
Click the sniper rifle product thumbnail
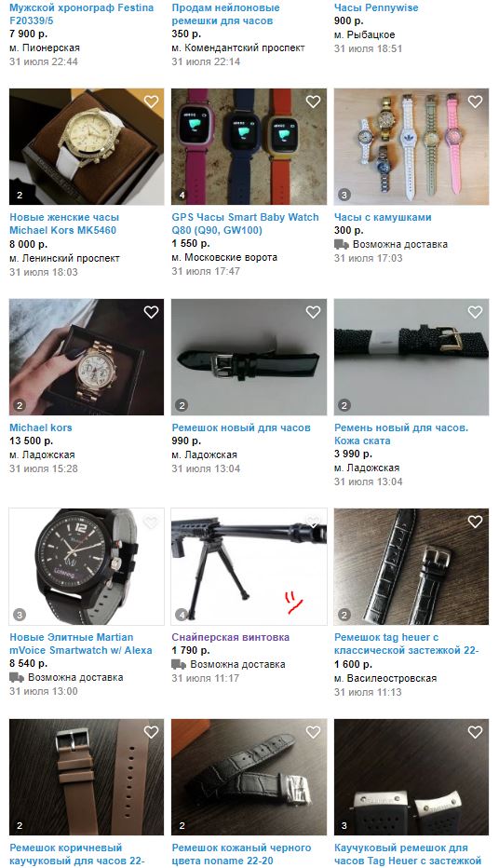[x=249, y=567]
